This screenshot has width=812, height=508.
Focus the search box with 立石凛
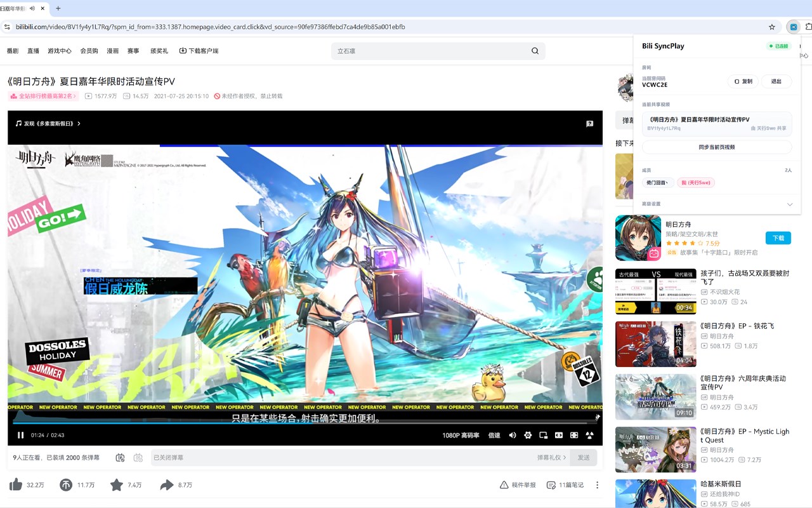pos(431,51)
